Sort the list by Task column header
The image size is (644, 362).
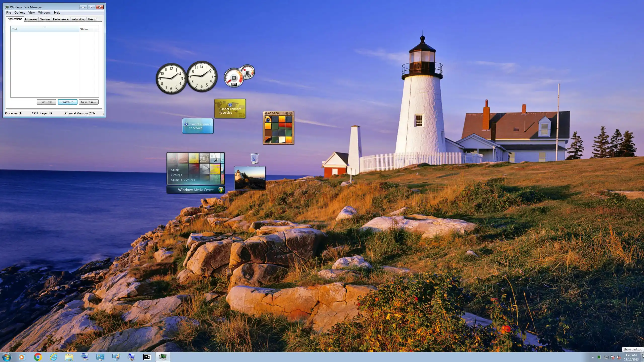coord(45,29)
